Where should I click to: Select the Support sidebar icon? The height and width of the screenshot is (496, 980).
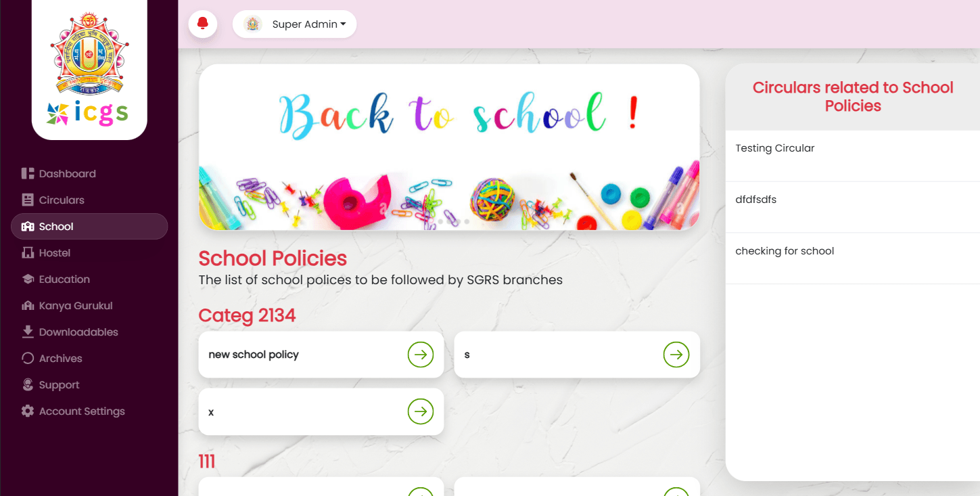[x=28, y=385]
